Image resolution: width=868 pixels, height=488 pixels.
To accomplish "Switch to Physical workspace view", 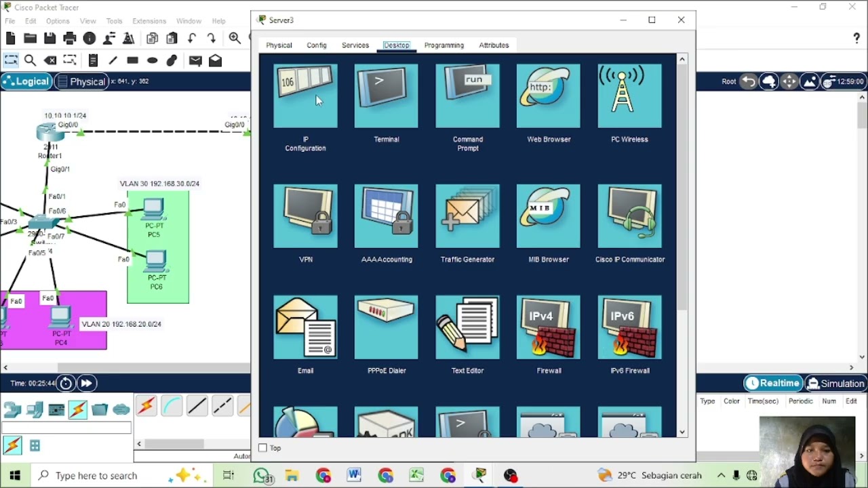I will tap(81, 81).
